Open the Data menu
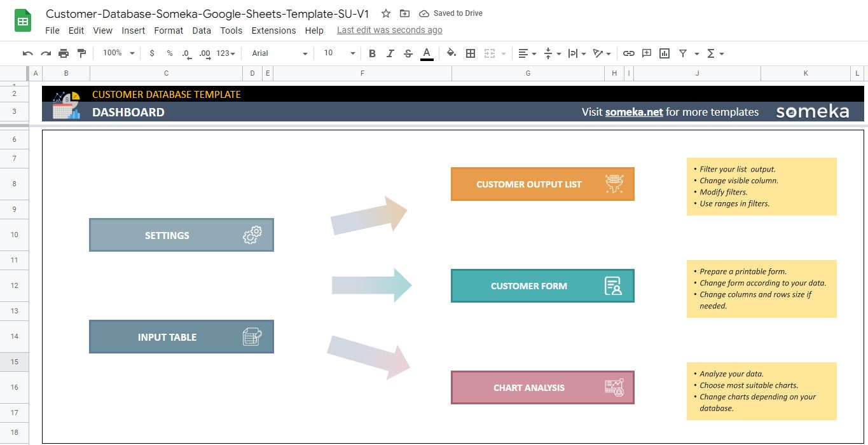The width and height of the screenshot is (868, 445). (202, 31)
